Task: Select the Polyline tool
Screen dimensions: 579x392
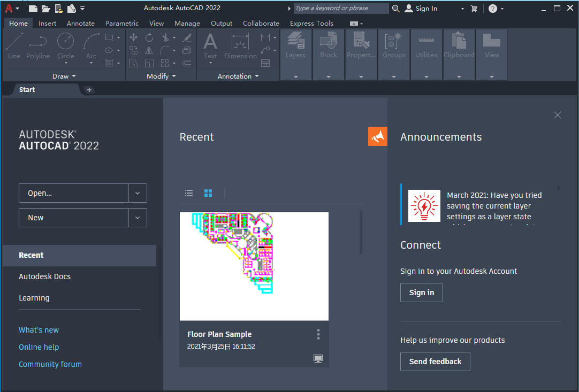Action: [x=37, y=46]
